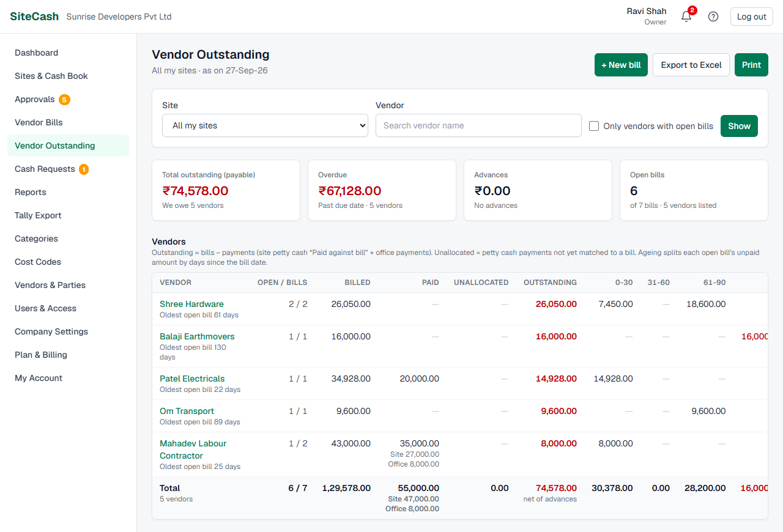Open the Site dropdown
Viewport: 783px width, 532px height.
265,125
